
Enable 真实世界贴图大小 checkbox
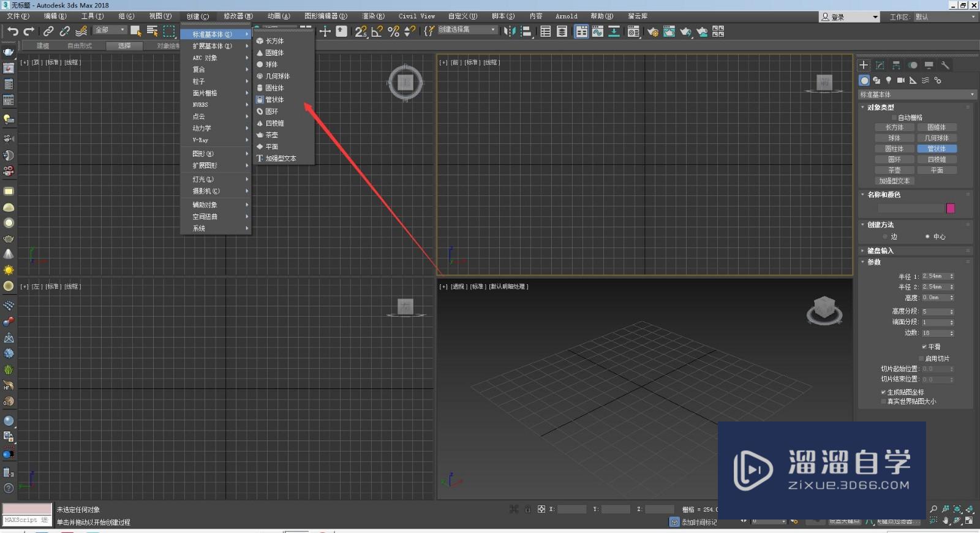pos(883,402)
